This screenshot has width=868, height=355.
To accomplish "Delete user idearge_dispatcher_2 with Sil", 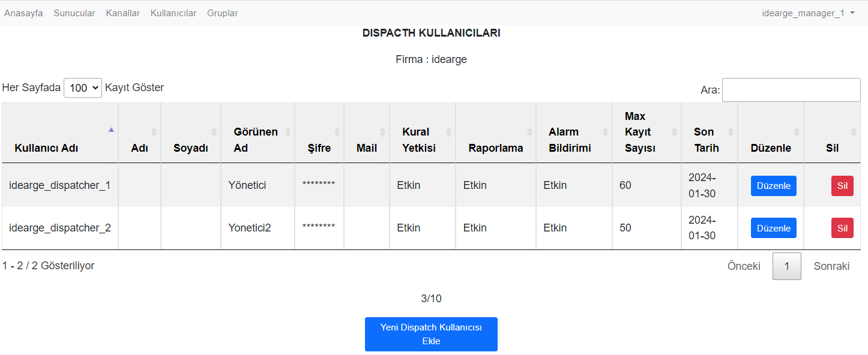I will click(x=842, y=228).
